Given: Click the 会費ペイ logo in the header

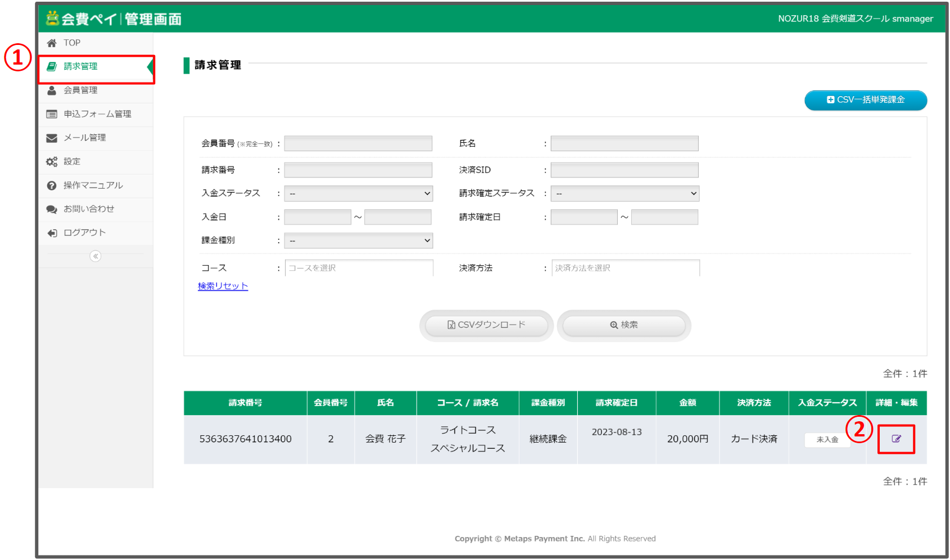Looking at the screenshot, I should (84, 18).
